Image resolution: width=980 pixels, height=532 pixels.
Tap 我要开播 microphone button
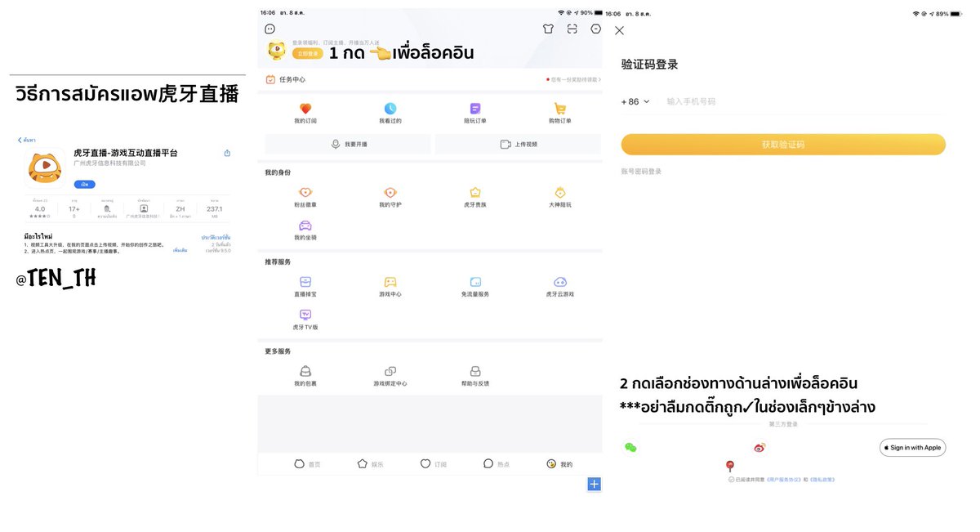pos(348,144)
